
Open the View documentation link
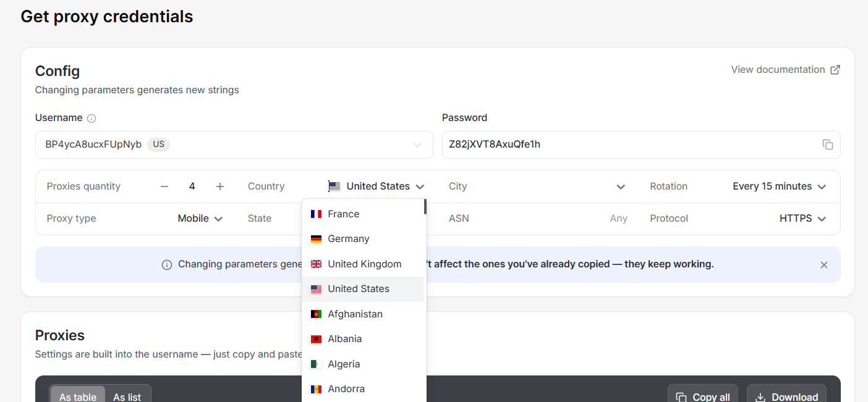(x=785, y=70)
